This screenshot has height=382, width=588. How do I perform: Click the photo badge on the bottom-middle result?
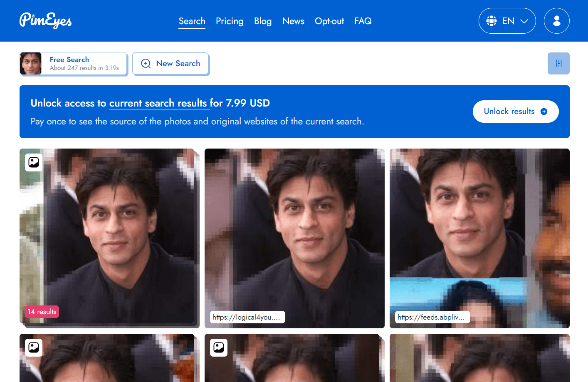(218, 347)
